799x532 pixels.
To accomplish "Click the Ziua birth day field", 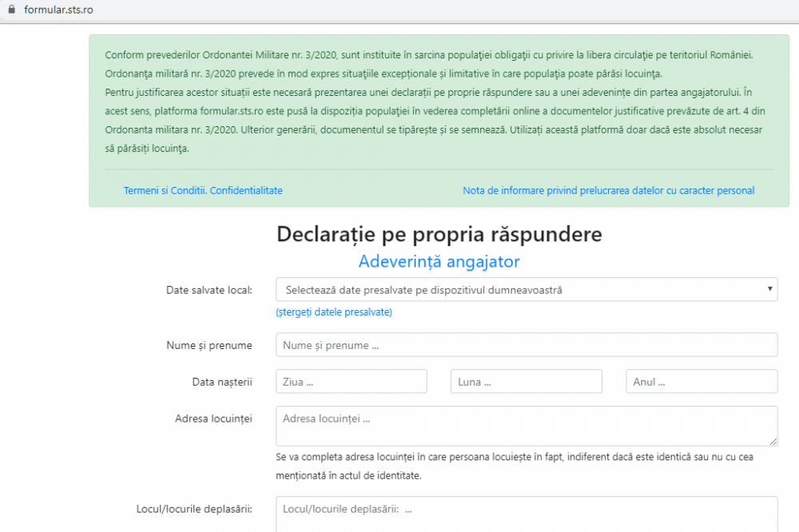I will tap(351, 382).
